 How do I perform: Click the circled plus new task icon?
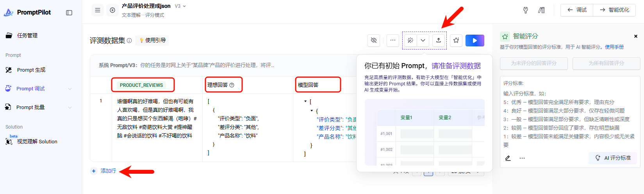pyautogui.click(x=112, y=10)
